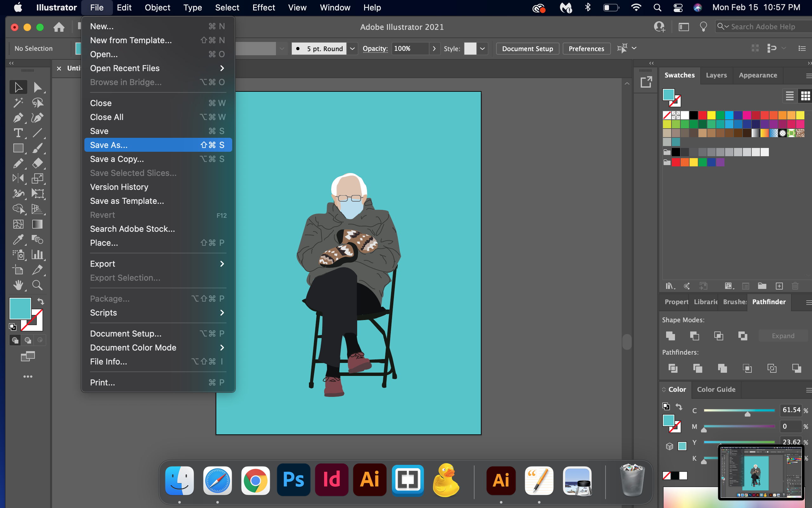The height and width of the screenshot is (508, 812).
Task: Select the Rectangle tool
Action: 18,148
